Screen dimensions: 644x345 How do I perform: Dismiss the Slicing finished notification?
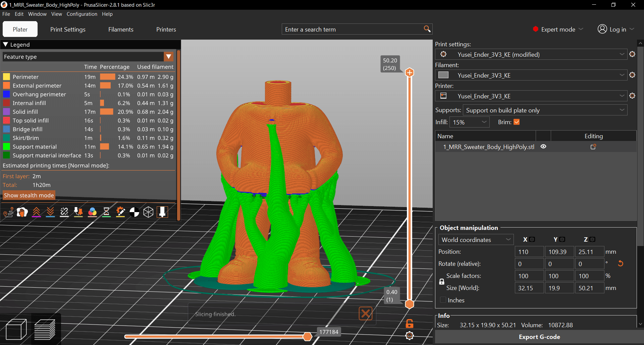pyautogui.click(x=366, y=314)
